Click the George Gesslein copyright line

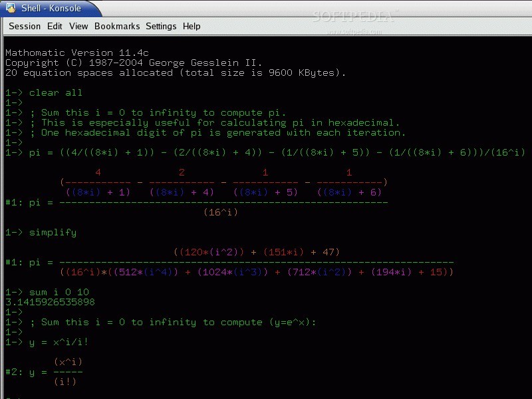133,63
